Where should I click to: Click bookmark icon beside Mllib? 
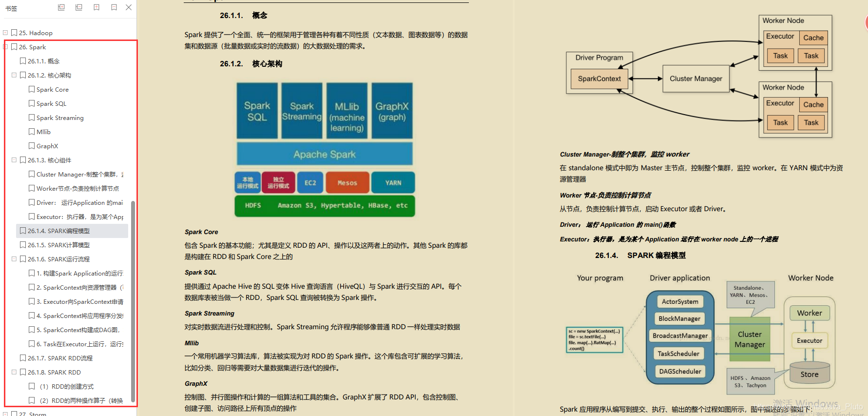point(32,132)
